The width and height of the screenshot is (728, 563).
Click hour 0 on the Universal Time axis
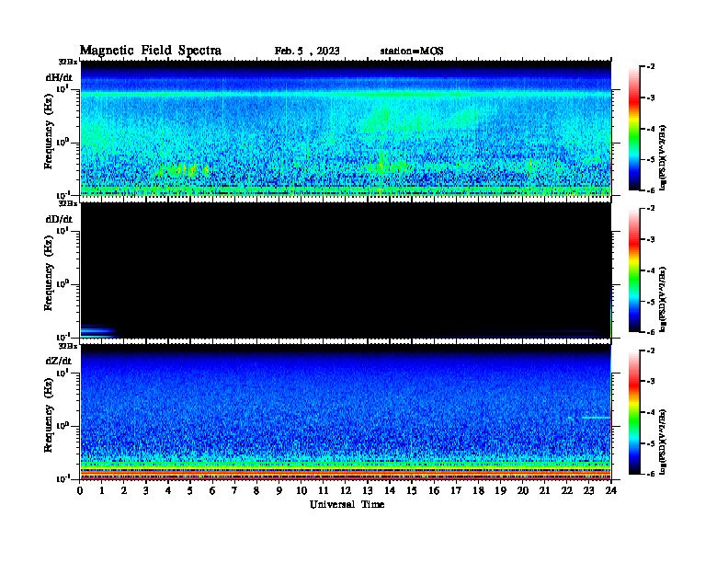coord(80,490)
